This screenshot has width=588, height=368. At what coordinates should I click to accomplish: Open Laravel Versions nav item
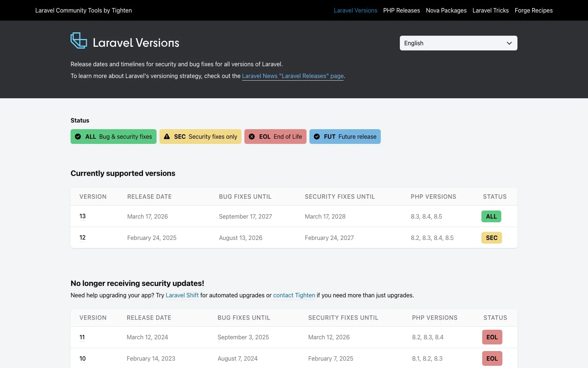point(355,10)
